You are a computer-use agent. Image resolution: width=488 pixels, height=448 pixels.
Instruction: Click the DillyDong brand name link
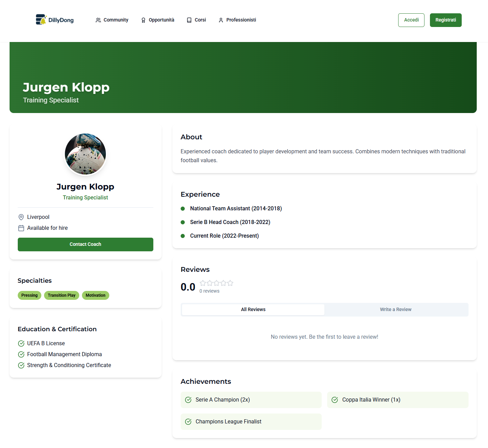click(x=61, y=20)
